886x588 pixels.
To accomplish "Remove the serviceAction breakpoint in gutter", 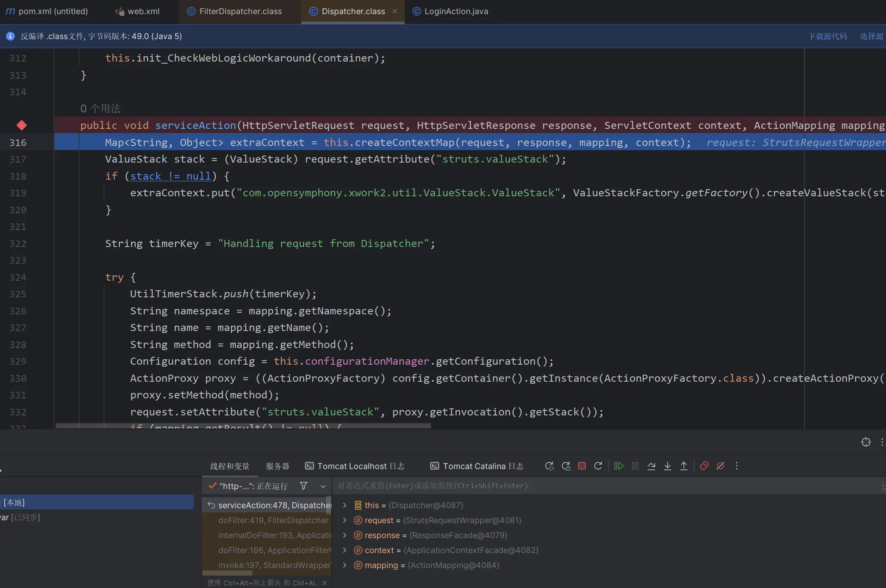I will [x=22, y=125].
